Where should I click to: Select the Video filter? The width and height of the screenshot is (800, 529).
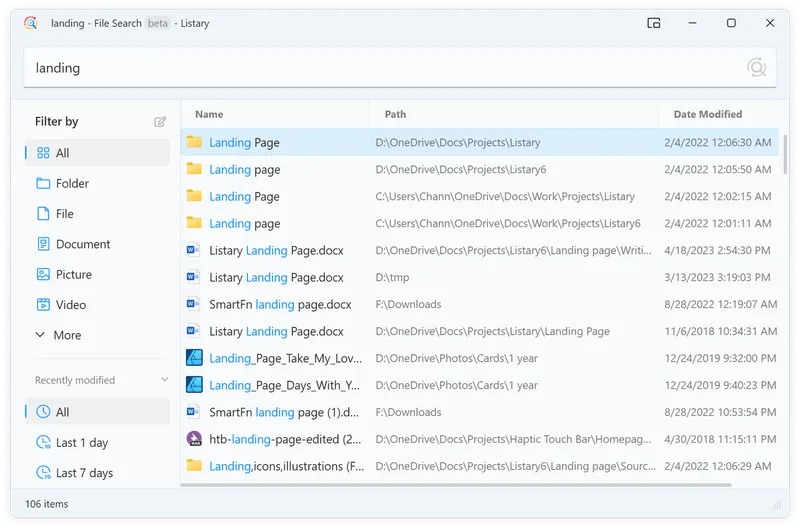click(x=70, y=305)
